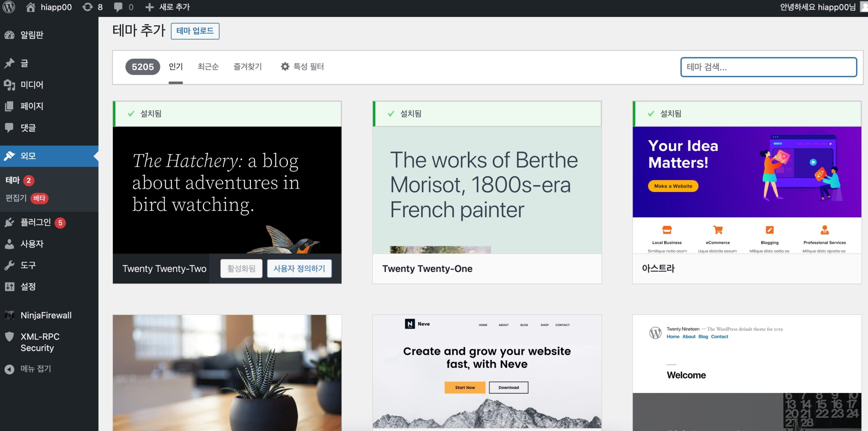Image resolution: width=868 pixels, height=431 pixels.
Task: Open 설정 settings icon
Action: click(9, 287)
